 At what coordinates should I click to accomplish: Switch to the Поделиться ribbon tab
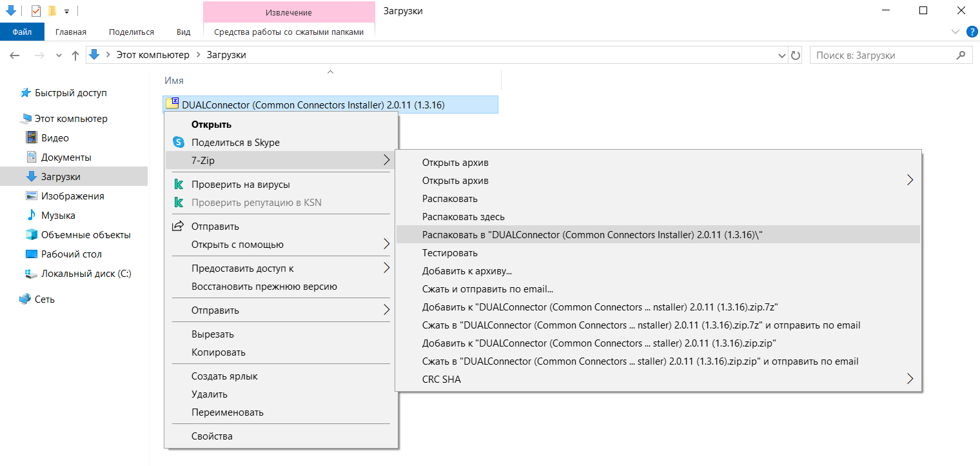[132, 32]
